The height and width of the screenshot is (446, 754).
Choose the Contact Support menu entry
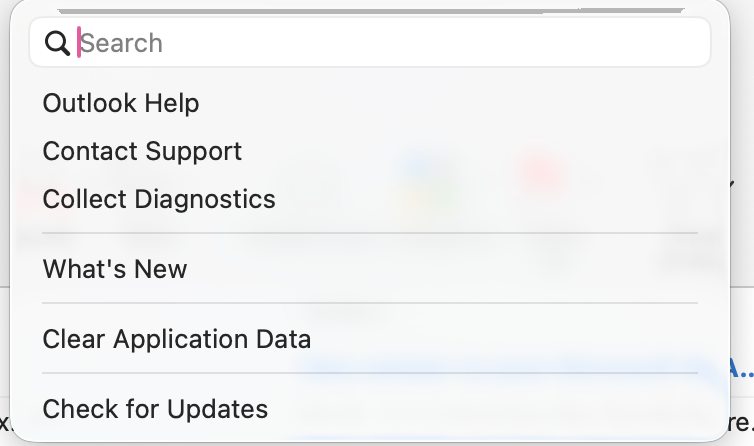[x=142, y=151]
